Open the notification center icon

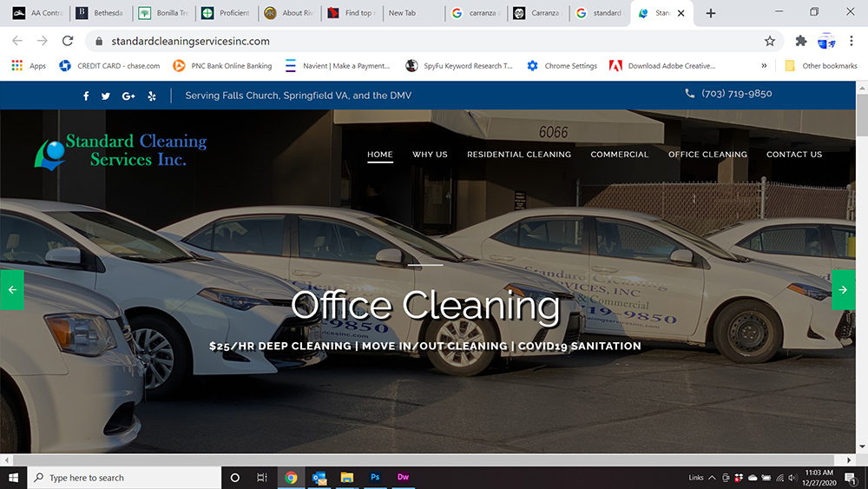(x=851, y=478)
